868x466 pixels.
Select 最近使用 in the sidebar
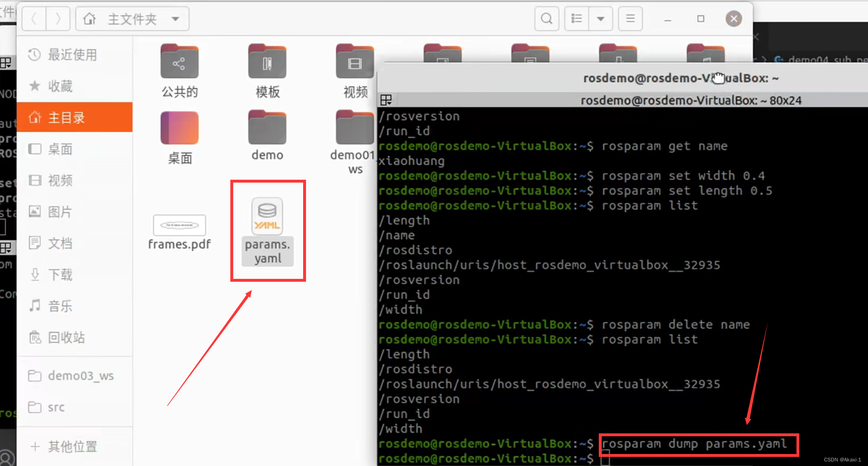pyautogui.click(x=72, y=55)
